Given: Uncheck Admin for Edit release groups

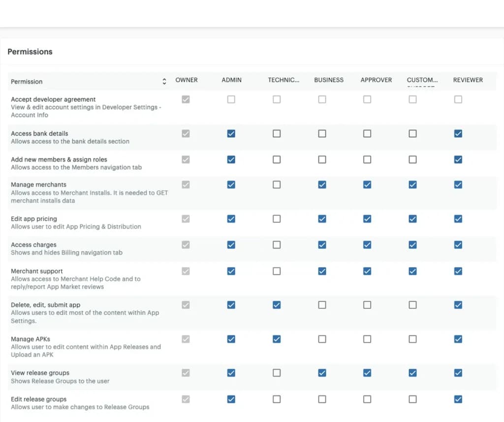Looking at the screenshot, I should (x=231, y=399).
